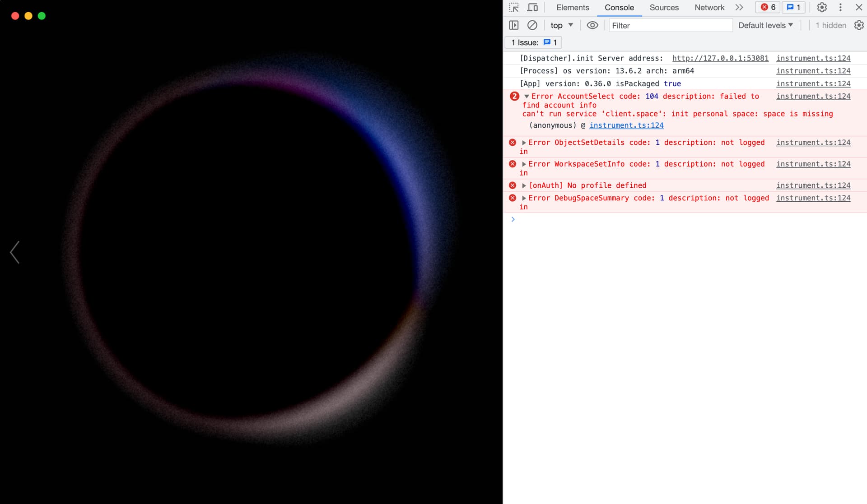
Task: Toggle the device toolbar icon
Action: 532,7
